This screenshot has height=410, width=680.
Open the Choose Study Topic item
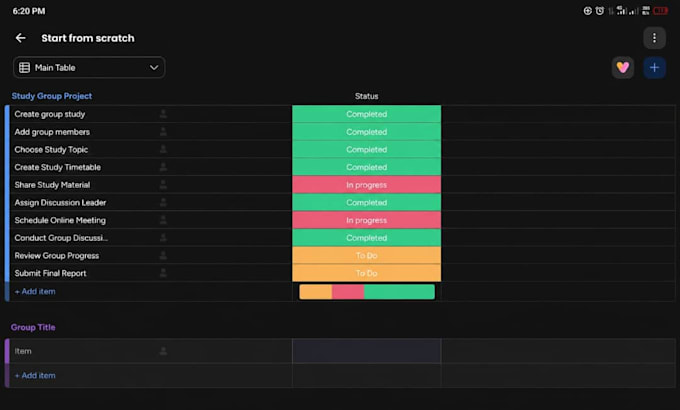pyautogui.click(x=51, y=149)
